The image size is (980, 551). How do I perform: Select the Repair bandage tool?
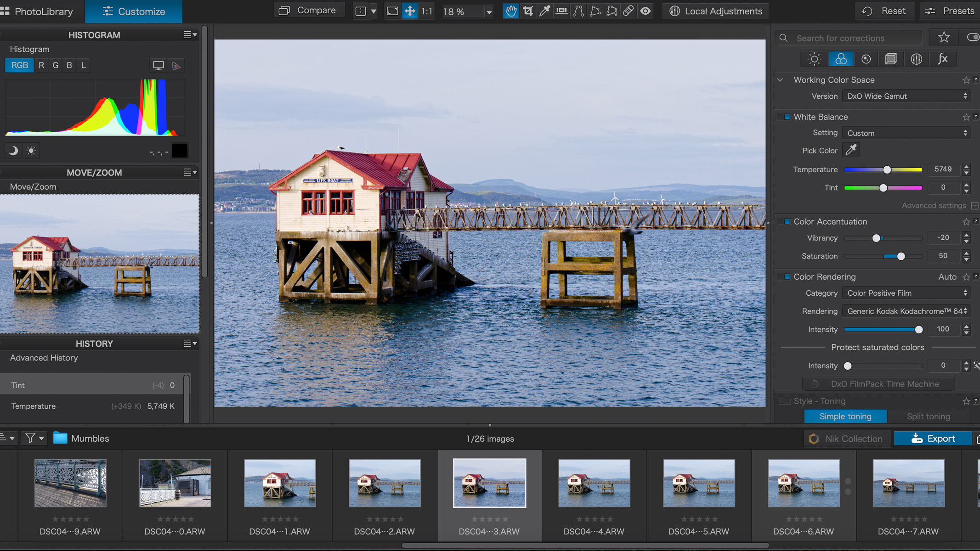point(628,11)
